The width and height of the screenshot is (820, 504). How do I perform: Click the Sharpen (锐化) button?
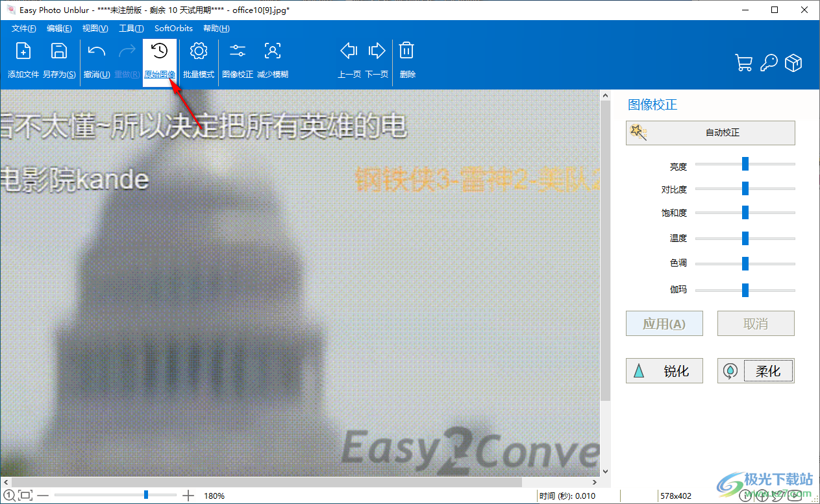[664, 371]
